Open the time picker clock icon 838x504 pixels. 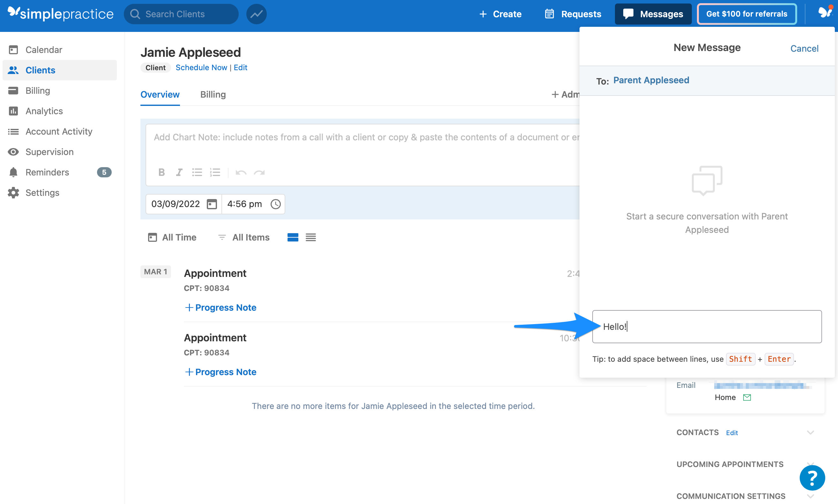click(275, 204)
